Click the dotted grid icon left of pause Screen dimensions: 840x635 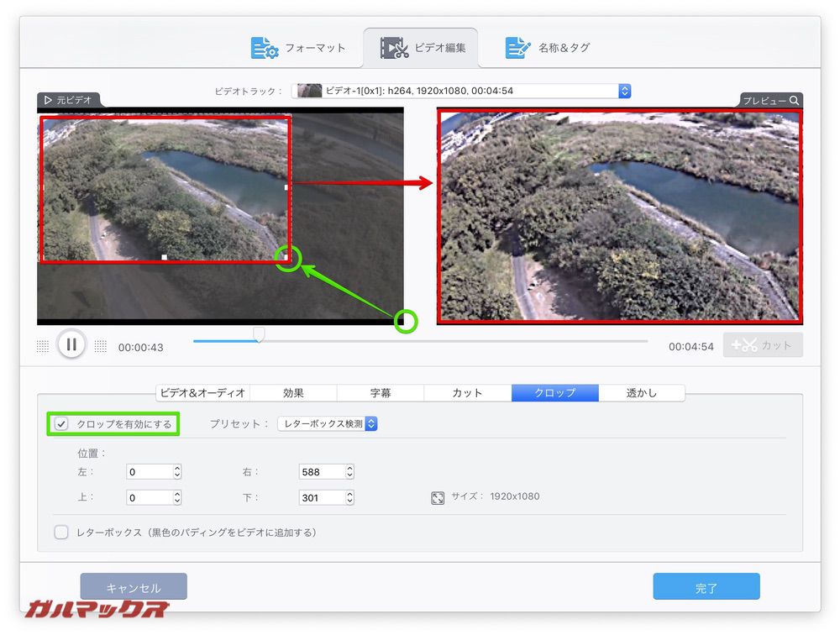click(x=42, y=344)
